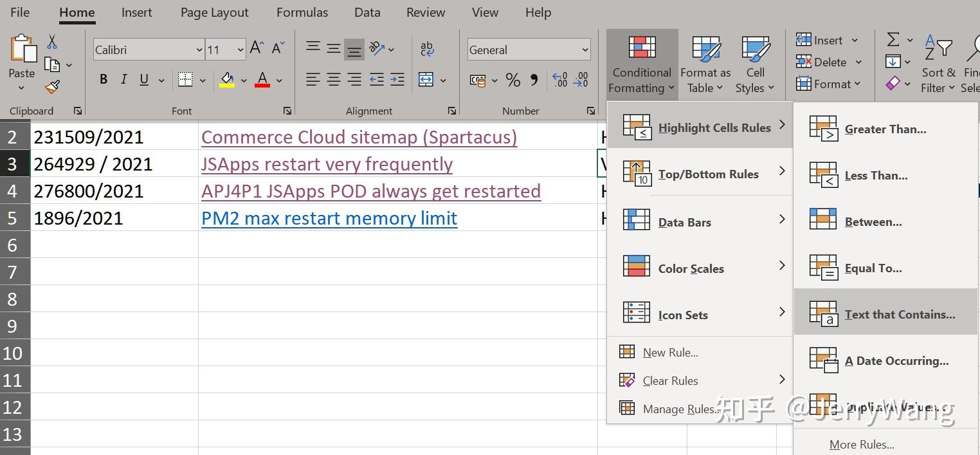Select Data Bars from Conditional Formatting menu
This screenshot has width=980, height=455.
[684, 221]
